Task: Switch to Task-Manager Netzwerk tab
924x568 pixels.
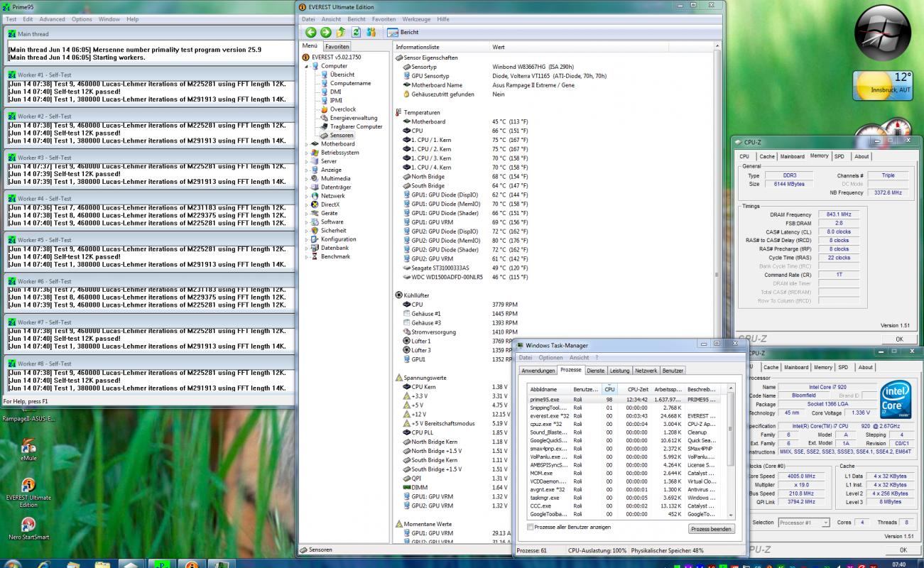Action: click(646, 371)
